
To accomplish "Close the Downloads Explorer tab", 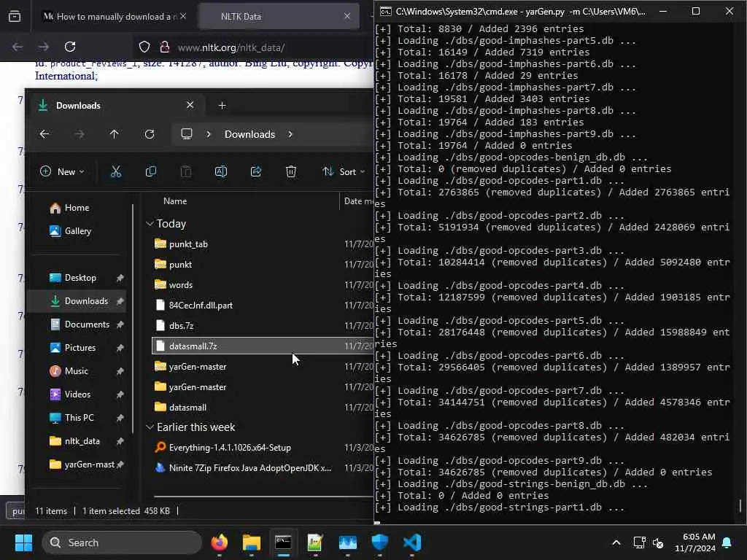I will pos(190,105).
